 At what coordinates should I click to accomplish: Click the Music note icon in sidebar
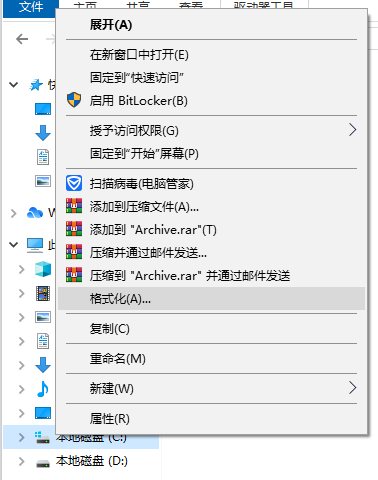[x=43, y=389]
